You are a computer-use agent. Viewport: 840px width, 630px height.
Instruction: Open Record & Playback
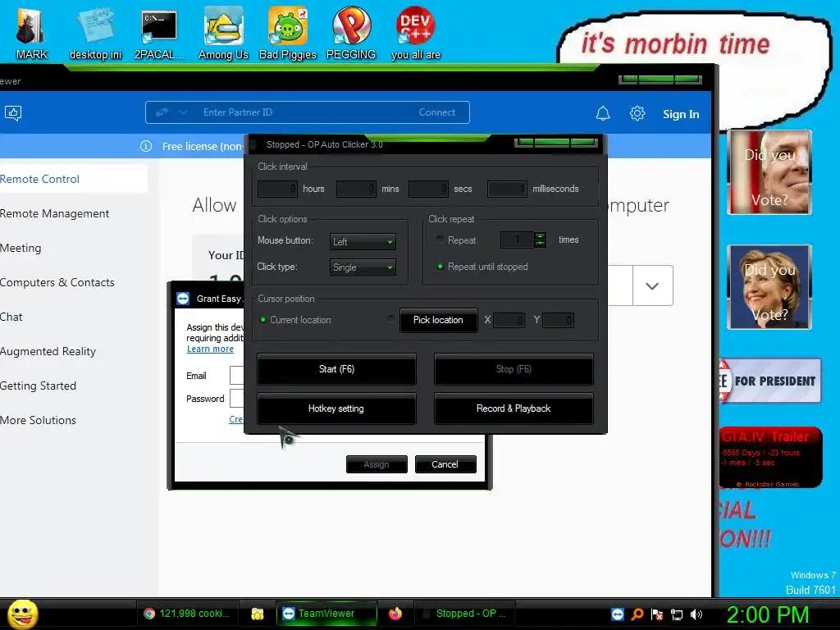point(514,409)
